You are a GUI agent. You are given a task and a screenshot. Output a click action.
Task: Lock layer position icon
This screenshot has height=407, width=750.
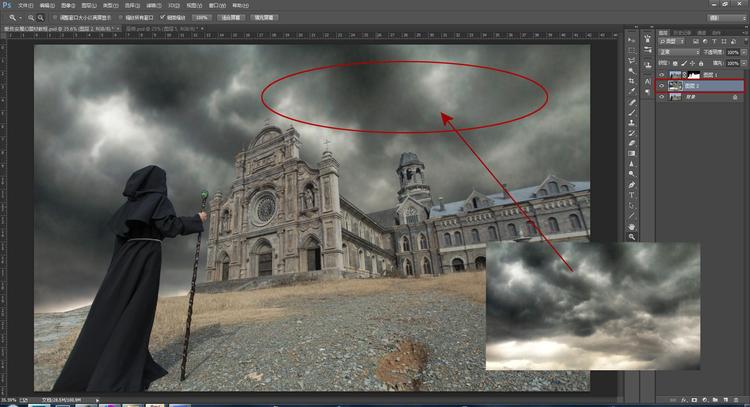[x=693, y=63]
